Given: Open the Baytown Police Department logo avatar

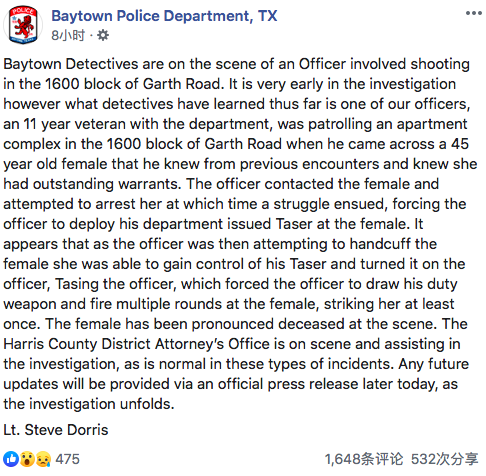Looking at the screenshot, I should tap(23, 25).
